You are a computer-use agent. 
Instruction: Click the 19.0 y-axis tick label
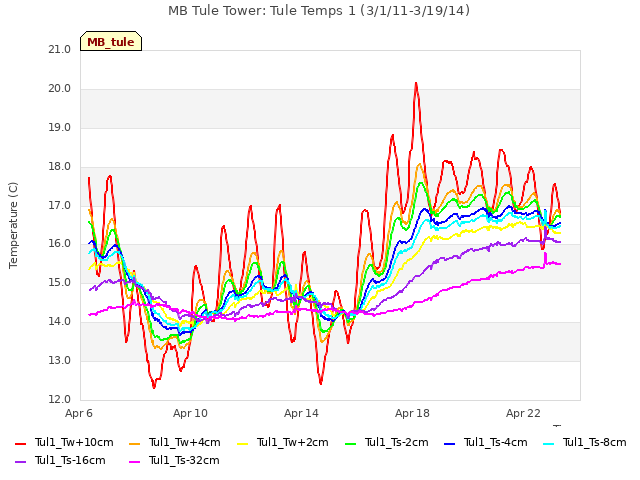coord(60,128)
